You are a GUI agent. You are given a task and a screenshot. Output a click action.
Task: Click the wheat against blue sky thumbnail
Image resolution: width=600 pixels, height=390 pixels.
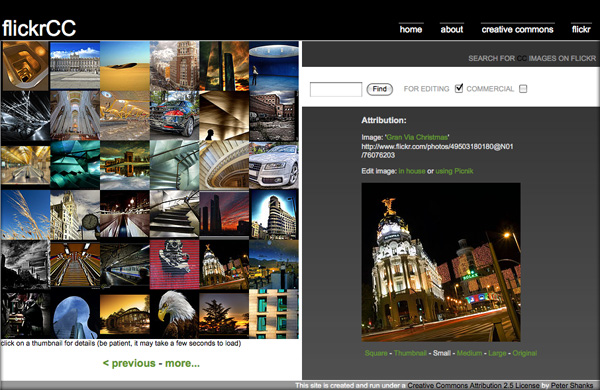tap(25, 215)
